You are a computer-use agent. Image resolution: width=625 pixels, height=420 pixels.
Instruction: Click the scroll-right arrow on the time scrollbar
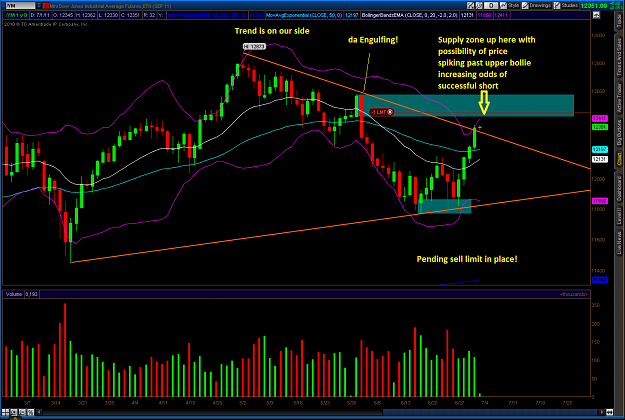pos(602,412)
